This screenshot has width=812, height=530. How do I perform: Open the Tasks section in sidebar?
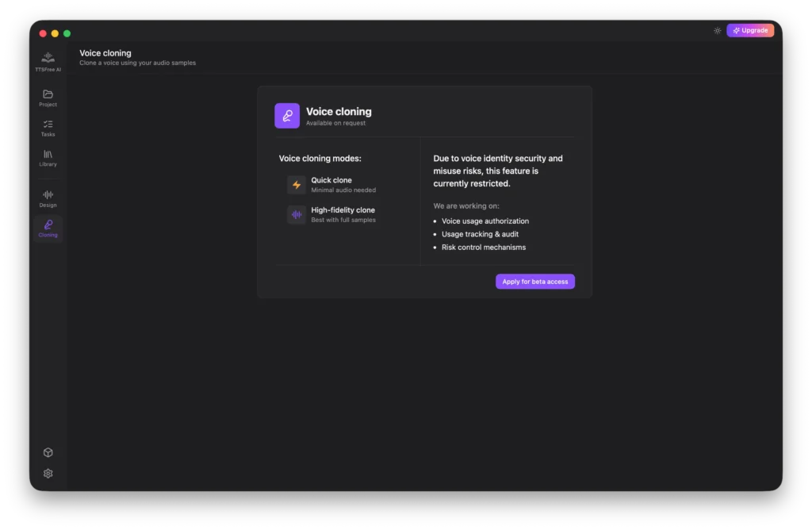pos(48,128)
